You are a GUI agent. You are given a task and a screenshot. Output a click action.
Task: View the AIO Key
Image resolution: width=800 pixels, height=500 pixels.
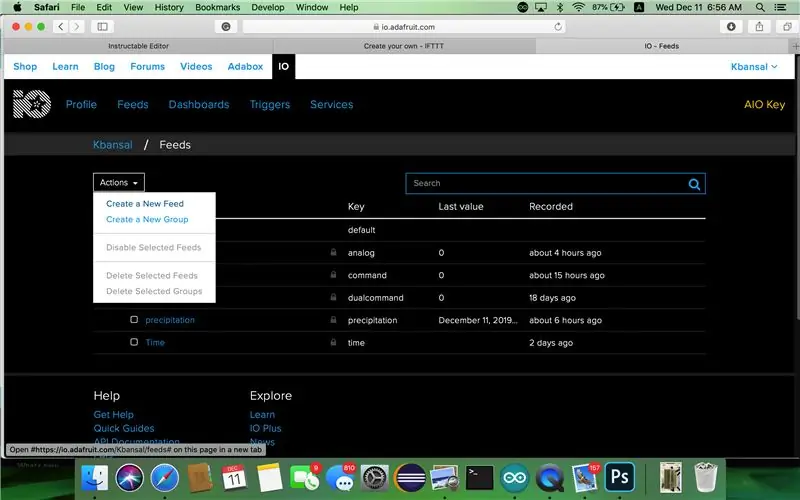coord(764,104)
